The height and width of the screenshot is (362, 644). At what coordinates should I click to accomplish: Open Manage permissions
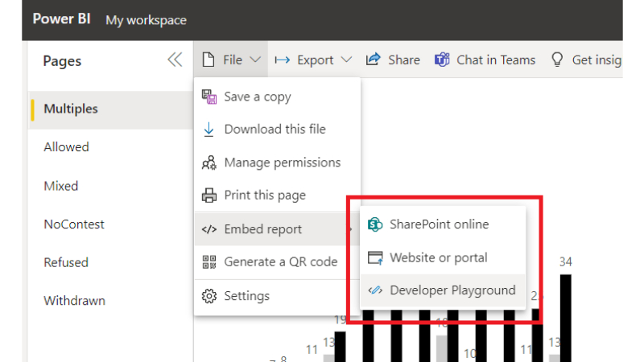(277, 162)
